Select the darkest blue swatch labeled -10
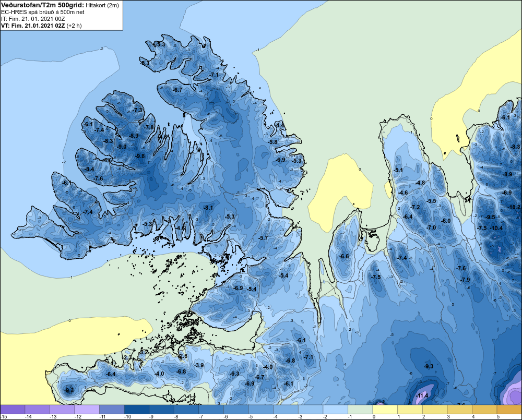 tap(136, 410)
